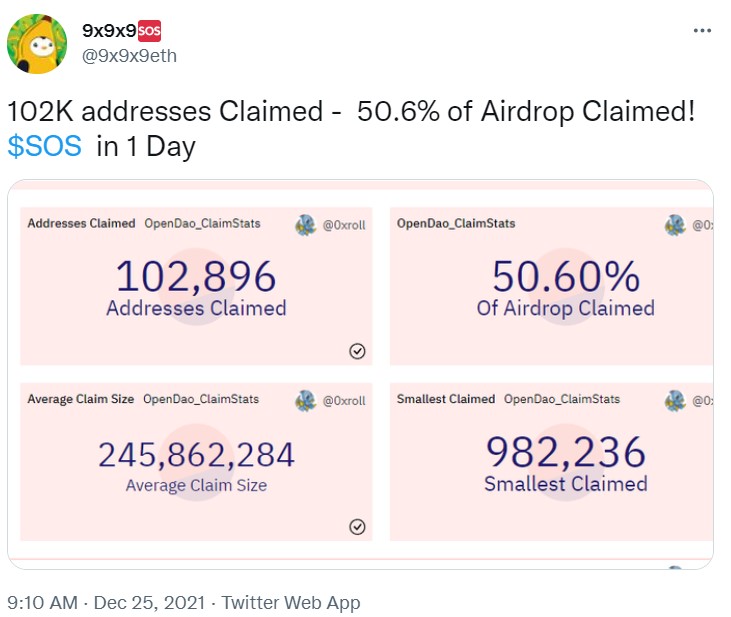Screen dimensions: 731x617
Task: Open the $SOS cashtag link
Action: tap(45, 147)
